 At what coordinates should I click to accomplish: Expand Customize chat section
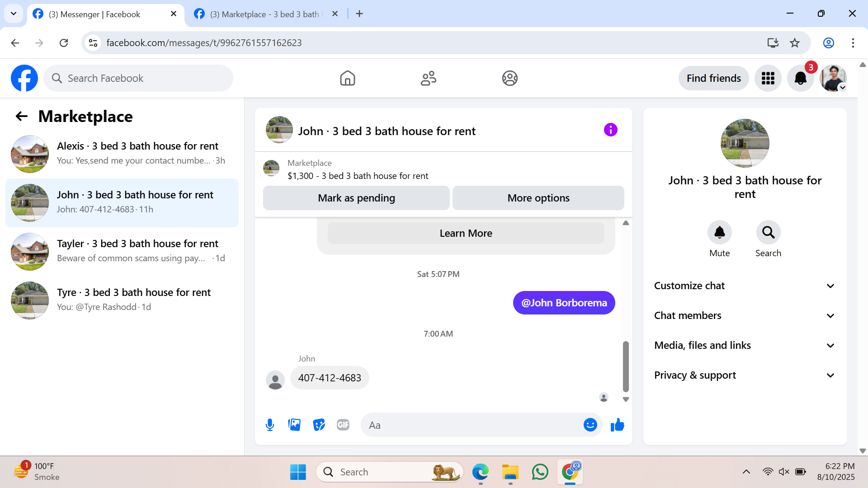pyautogui.click(x=745, y=286)
